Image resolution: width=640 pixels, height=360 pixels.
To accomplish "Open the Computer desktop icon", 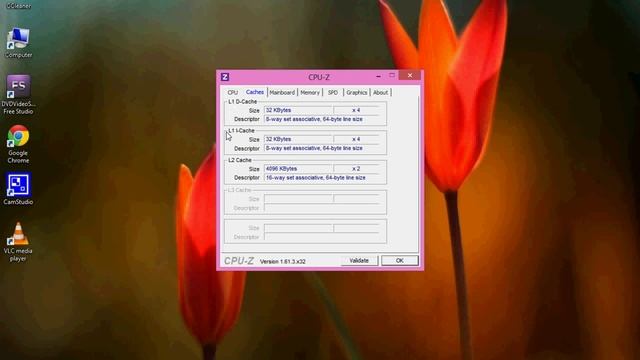I will [x=18, y=43].
